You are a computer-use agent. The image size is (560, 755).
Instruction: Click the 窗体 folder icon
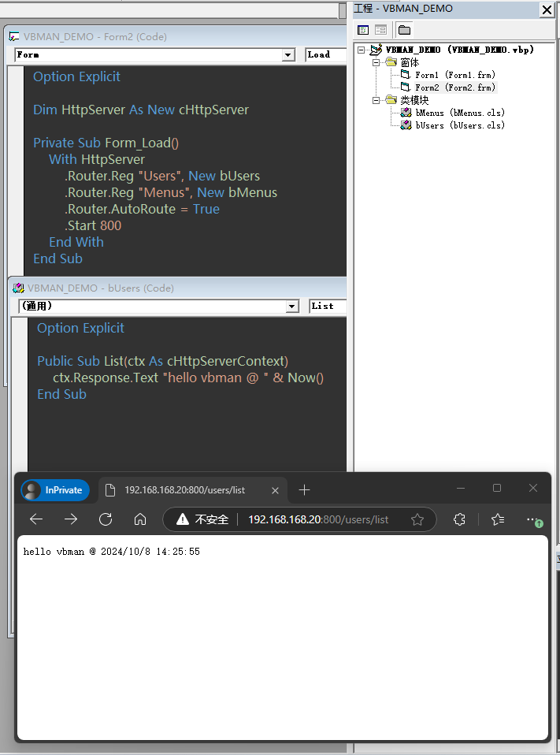click(391, 62)
